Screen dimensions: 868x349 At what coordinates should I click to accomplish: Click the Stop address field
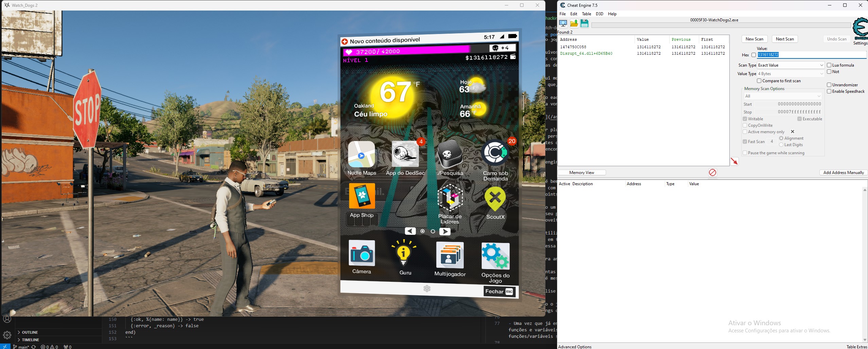(788, 112)
